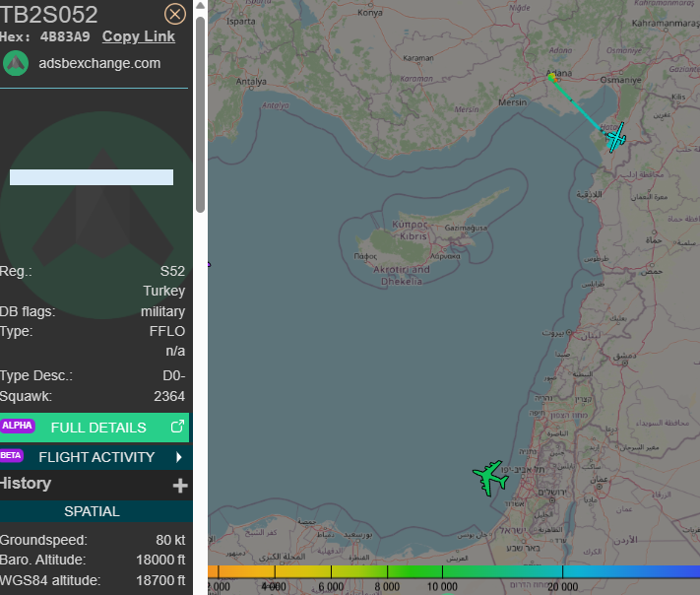Click the flight track start point at Adana

[551, 78]
